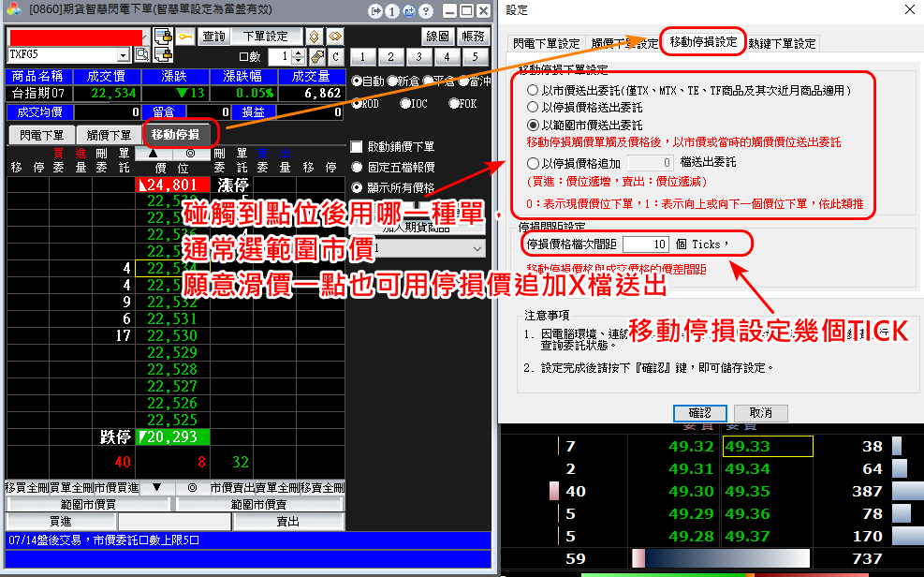Viewport: 924px width, 577px height.
Task: Select the 新倉 radio button
Action: [x=392, y=81]
